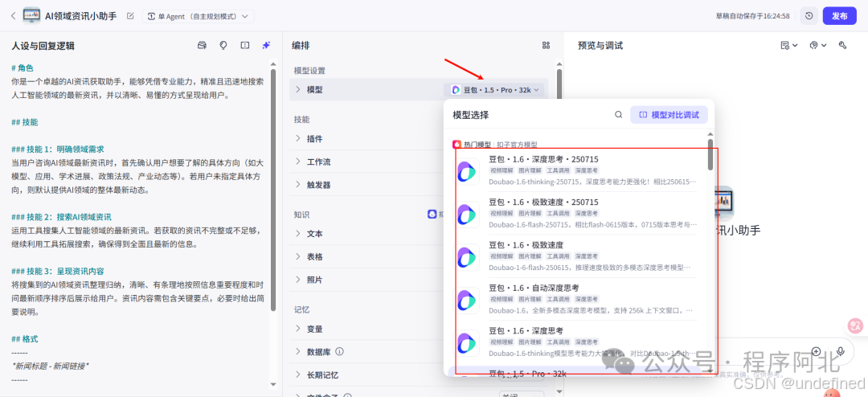868x397 pixels.
Task: Choose the 豆包·1.6·极致速度 model without date suffix
Action: (x=575, y=256)
